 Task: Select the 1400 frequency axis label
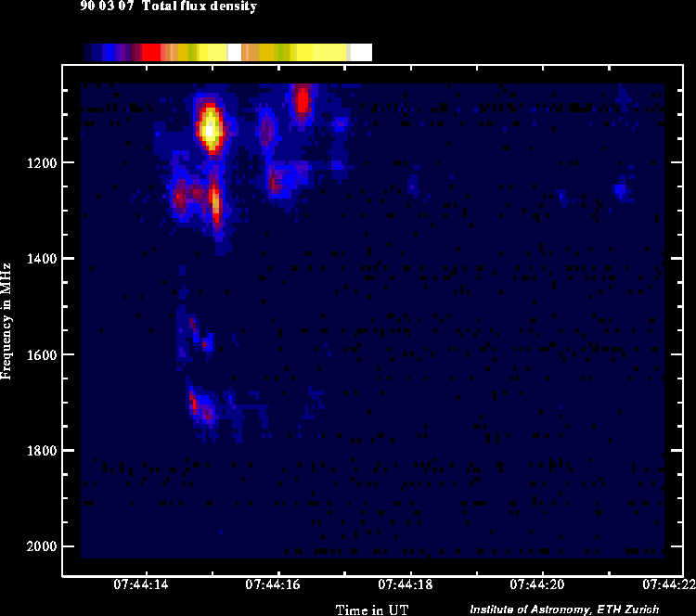[x=42, y=258]
